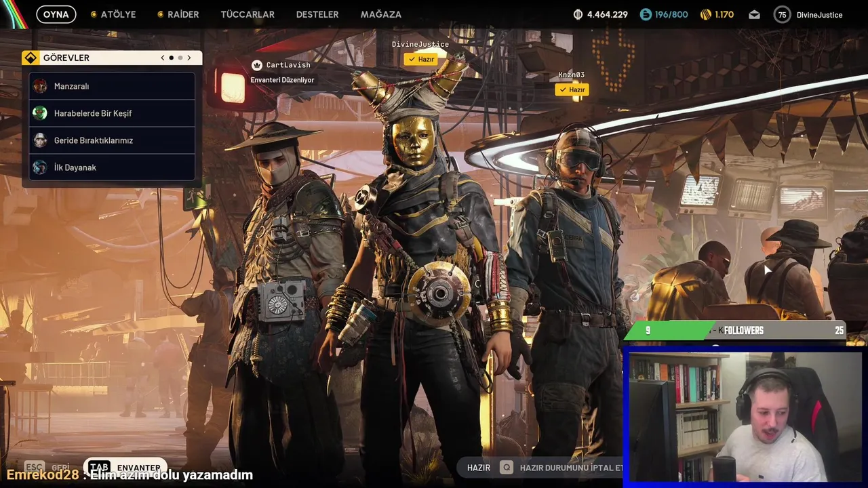The width and height of the screenshot is (868, 488).
Task: Click the ESC GERİ back button
Action: (47, 468)
